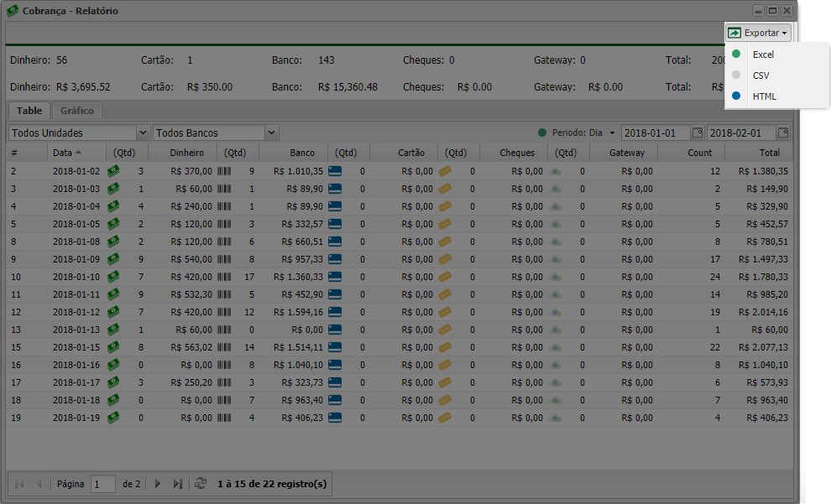Pick HTML in the Exportar menu

[764, 96]
